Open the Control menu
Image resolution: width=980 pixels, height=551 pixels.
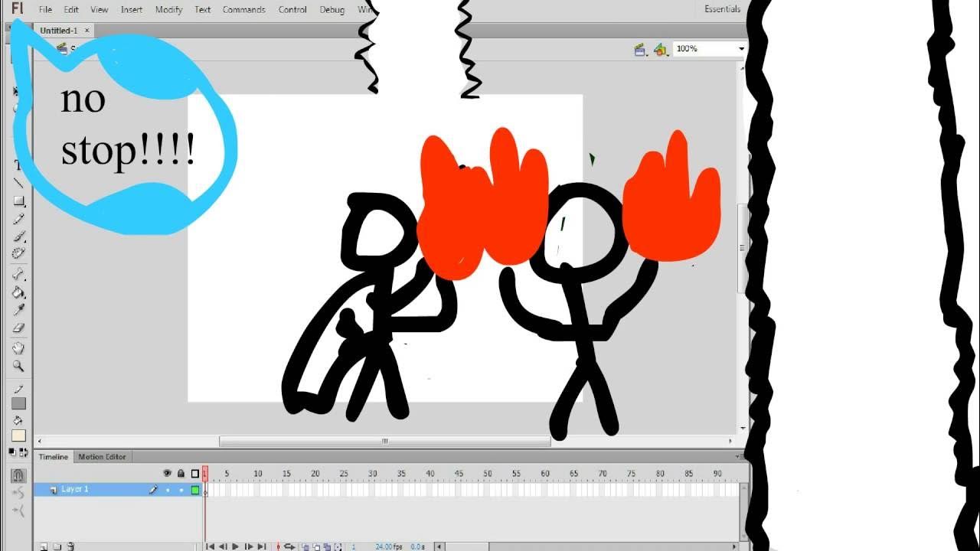(292, 10)
